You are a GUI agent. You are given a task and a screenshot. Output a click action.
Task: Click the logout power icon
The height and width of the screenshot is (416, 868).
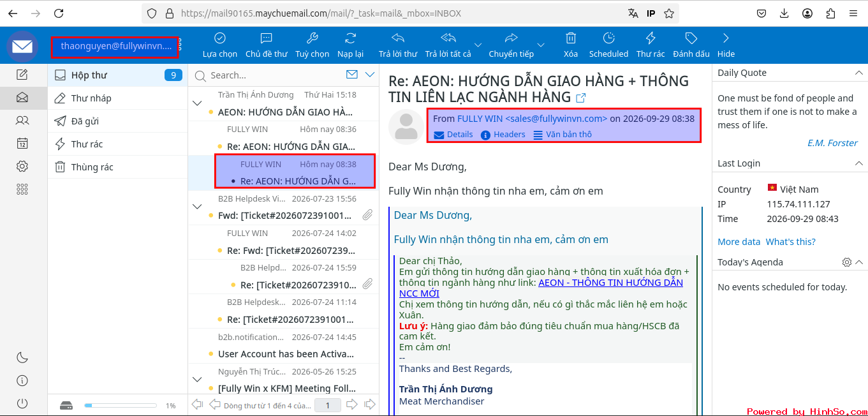(x=22, y=403)
